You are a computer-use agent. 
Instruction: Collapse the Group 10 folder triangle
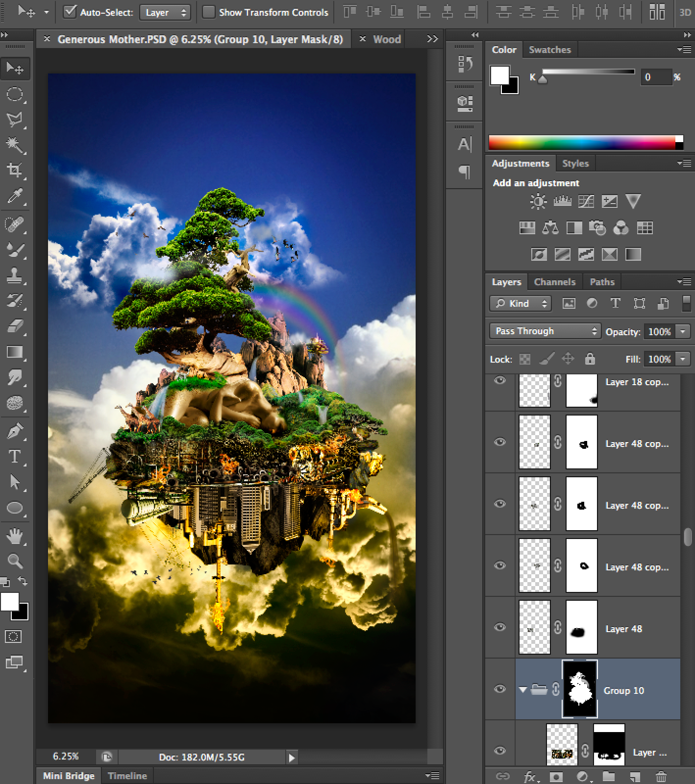(523, 690)
